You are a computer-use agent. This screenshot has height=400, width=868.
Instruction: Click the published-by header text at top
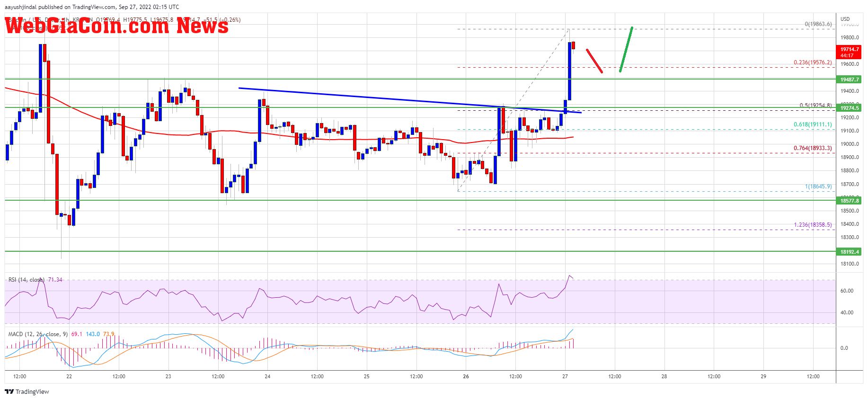[92, 7]
